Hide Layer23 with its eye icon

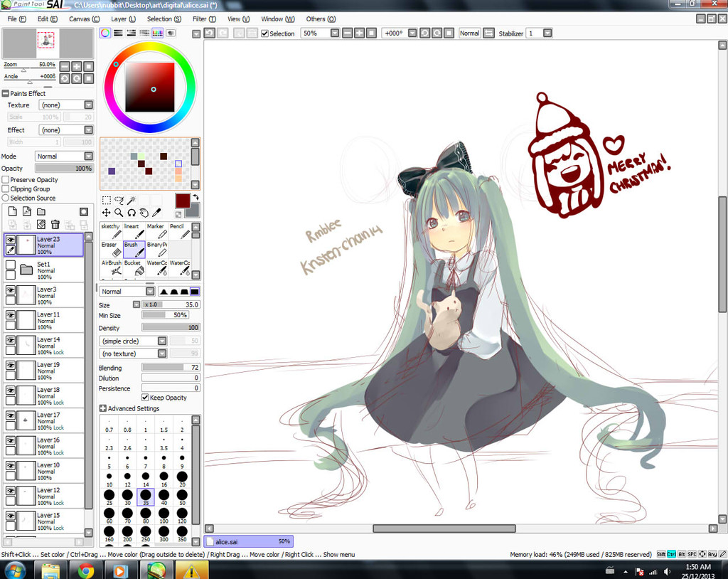(x=10, y=240)
